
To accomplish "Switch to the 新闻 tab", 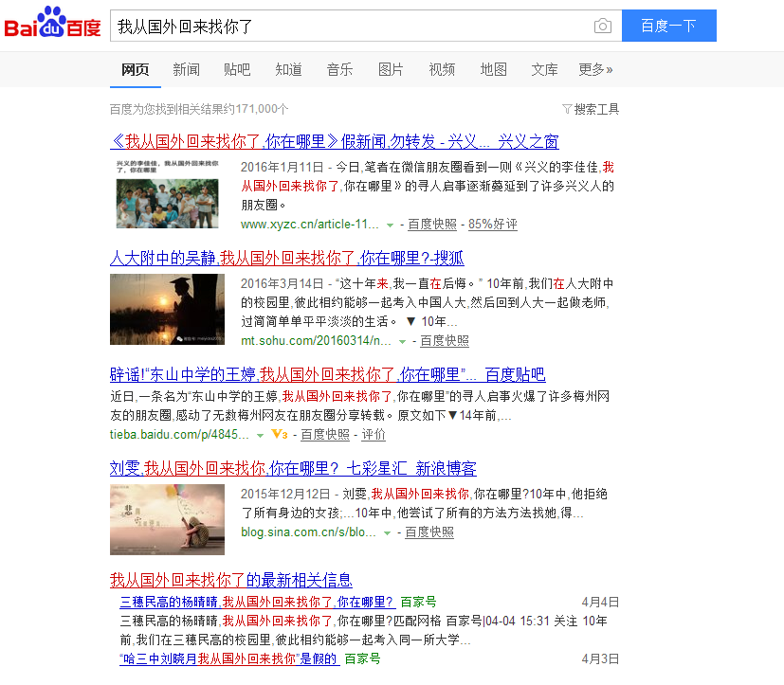I will pyautogui.click(x=186, y=69).
